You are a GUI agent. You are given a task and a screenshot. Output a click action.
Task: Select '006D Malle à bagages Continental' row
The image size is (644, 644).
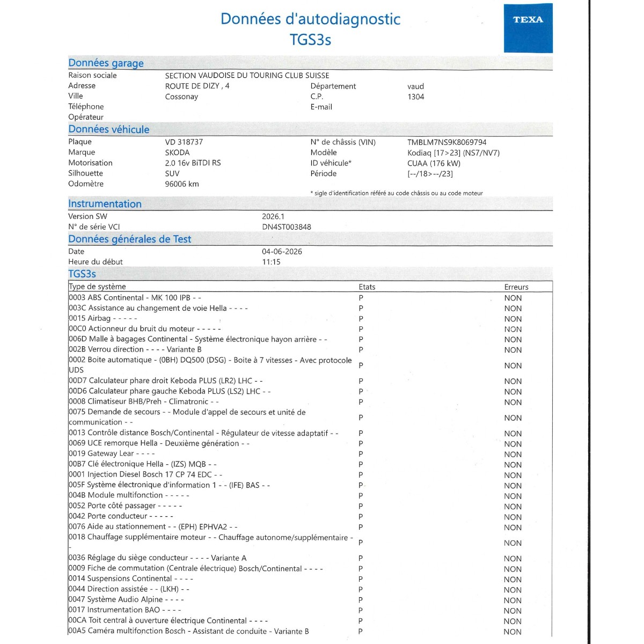pos(310,339)
